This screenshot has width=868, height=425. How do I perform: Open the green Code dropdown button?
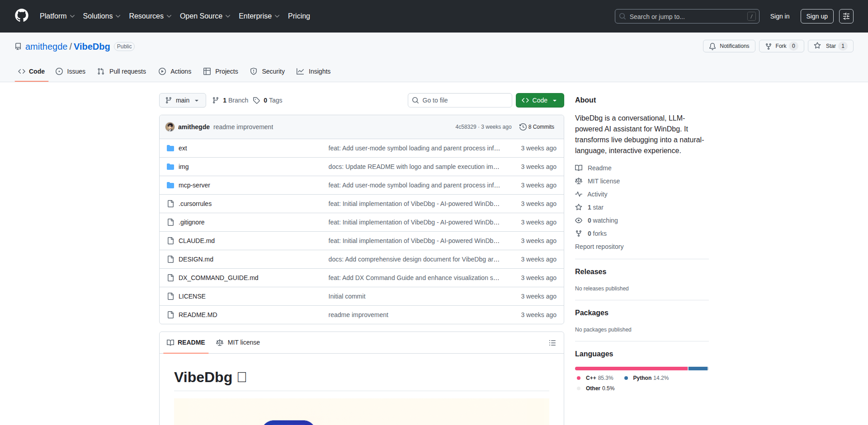pos(540,100)
